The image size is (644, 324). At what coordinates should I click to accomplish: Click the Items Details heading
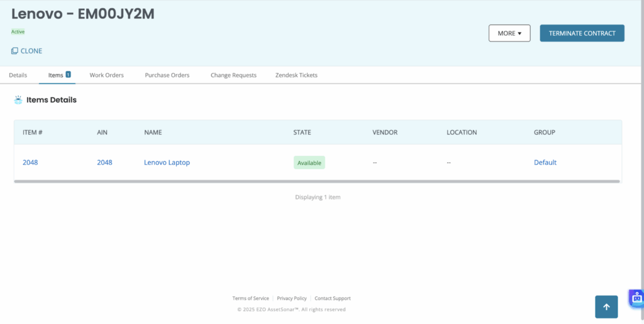[x=52, y=100]
